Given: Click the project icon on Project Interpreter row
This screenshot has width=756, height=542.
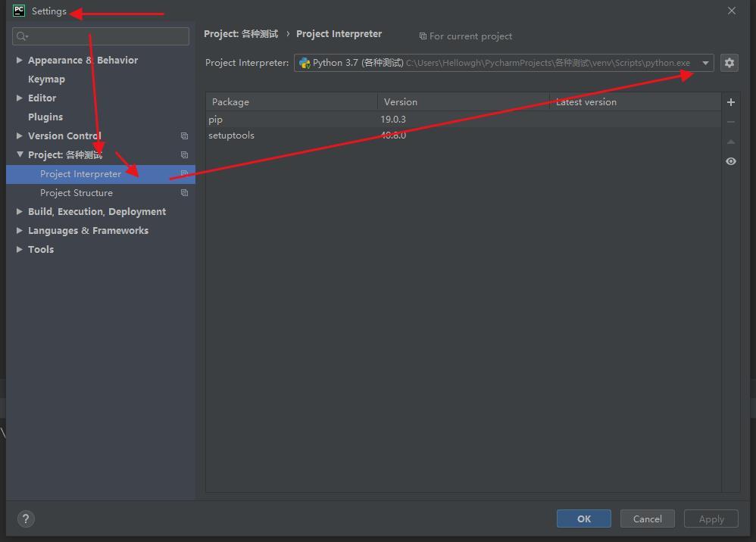Looking at the screenshot, I should coord(184,173).
